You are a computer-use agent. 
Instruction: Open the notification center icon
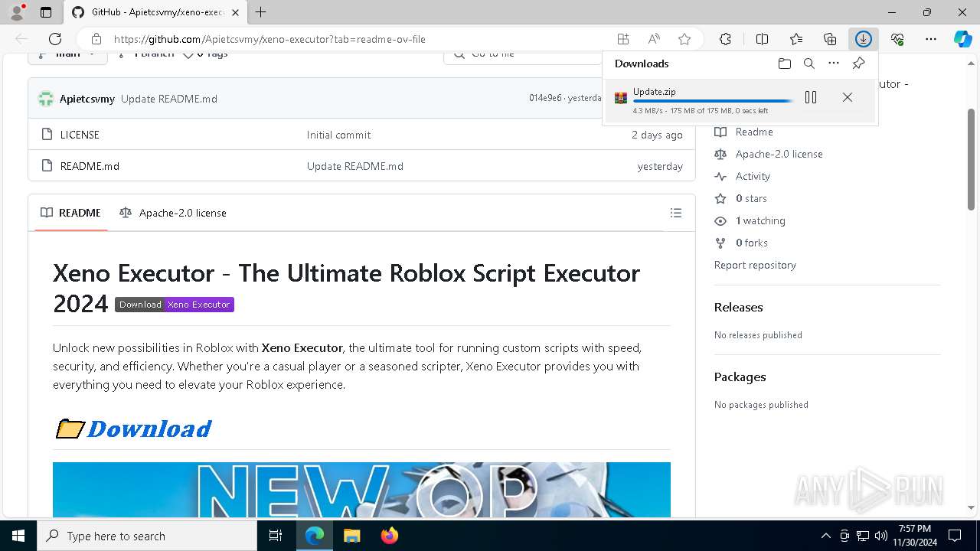955,536
